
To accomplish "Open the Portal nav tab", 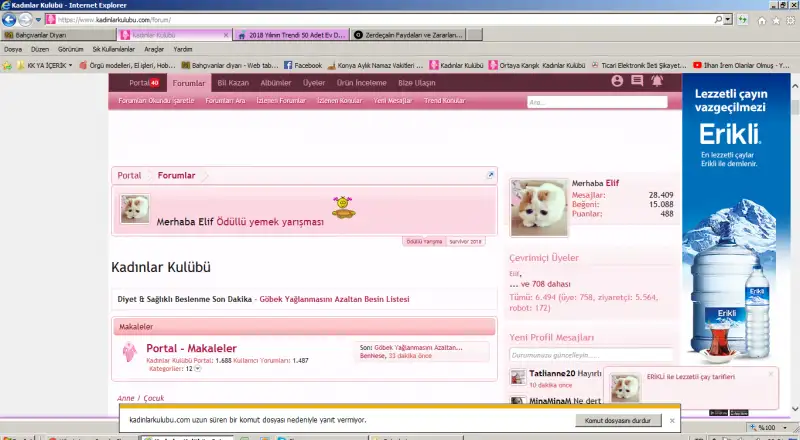I will pyautogui.click(x=144, y=83).
